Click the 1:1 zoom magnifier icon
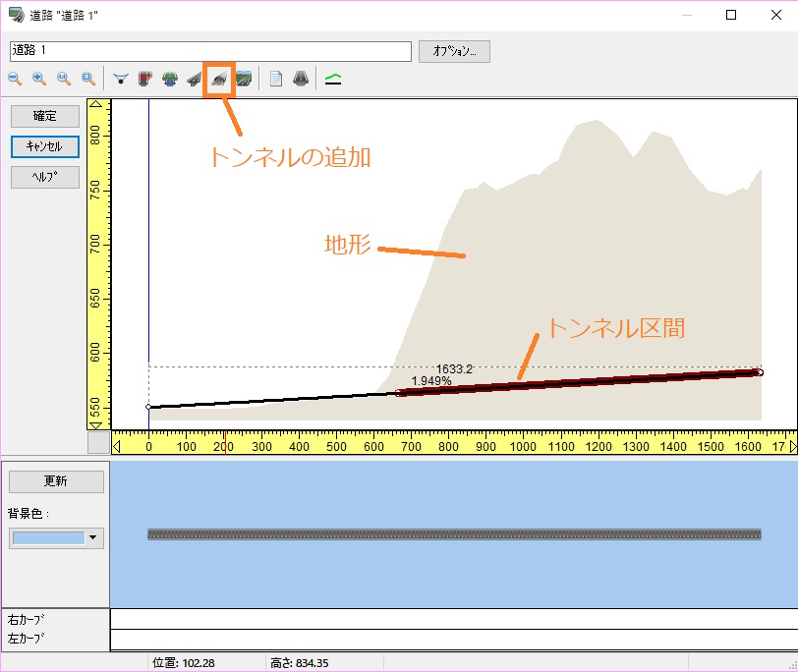 64,79
